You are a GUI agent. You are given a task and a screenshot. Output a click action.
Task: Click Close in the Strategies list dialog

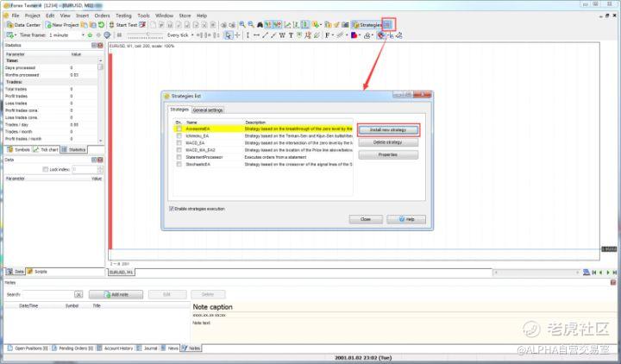click(366, 219)
